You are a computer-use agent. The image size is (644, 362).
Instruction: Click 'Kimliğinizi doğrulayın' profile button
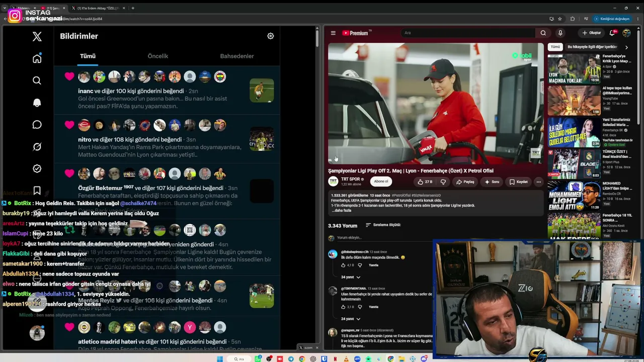(x=611, y=19)
